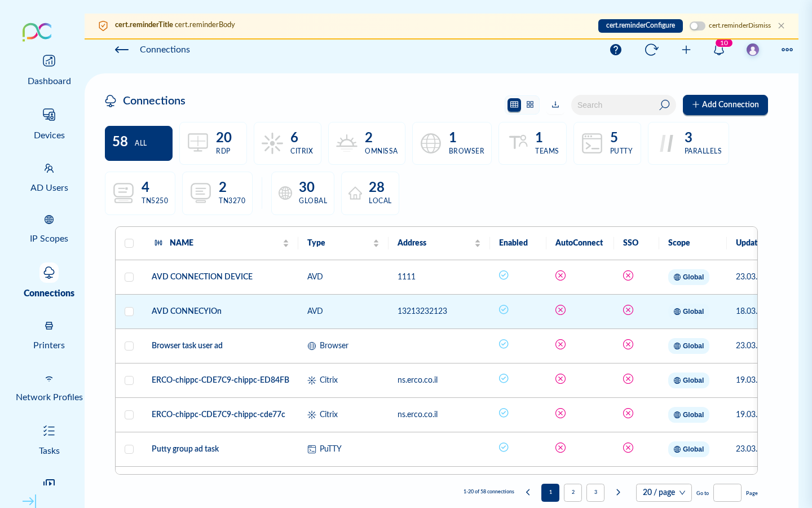Switch to the RDP connections filter tab
Viewport: 812px width, 508px height.
tap(213, 143)
